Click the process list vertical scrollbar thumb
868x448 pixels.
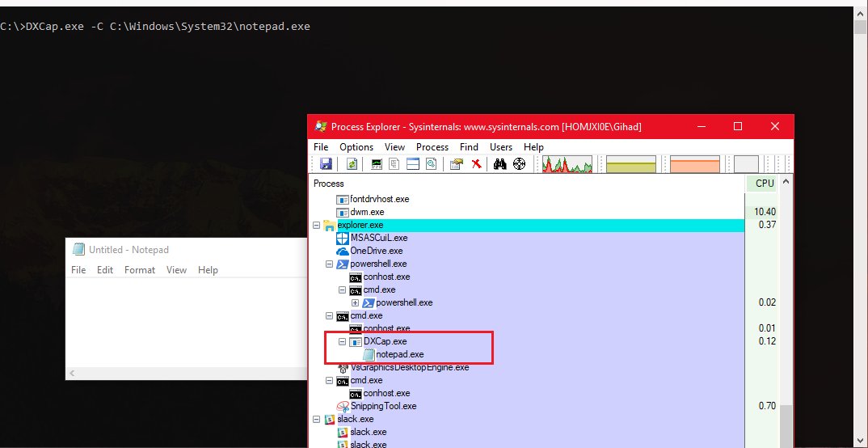click(786, 425)
